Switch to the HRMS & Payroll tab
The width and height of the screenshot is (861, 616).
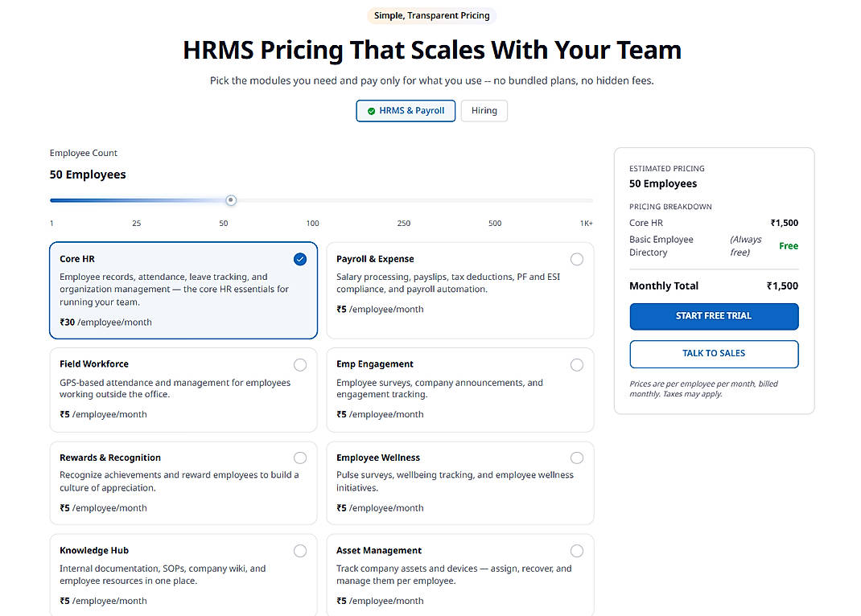[406, 111]
